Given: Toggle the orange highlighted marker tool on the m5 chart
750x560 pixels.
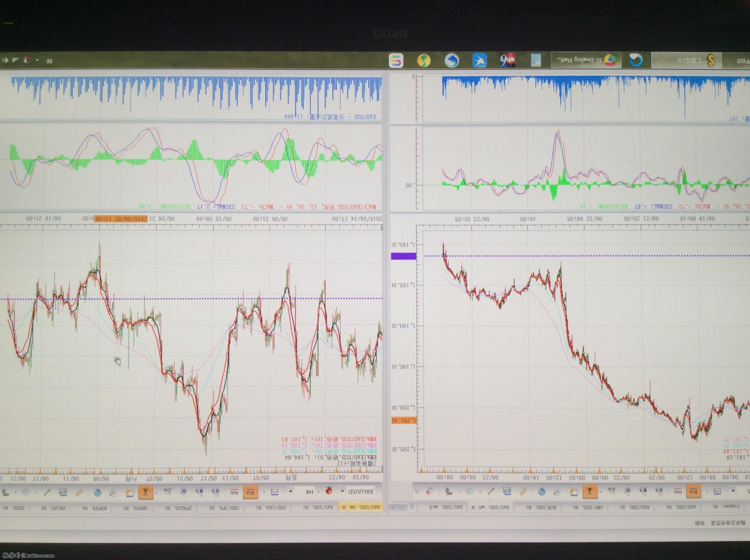Looking at the screenshot, I should pyautogui.click(x=590, y=491).
